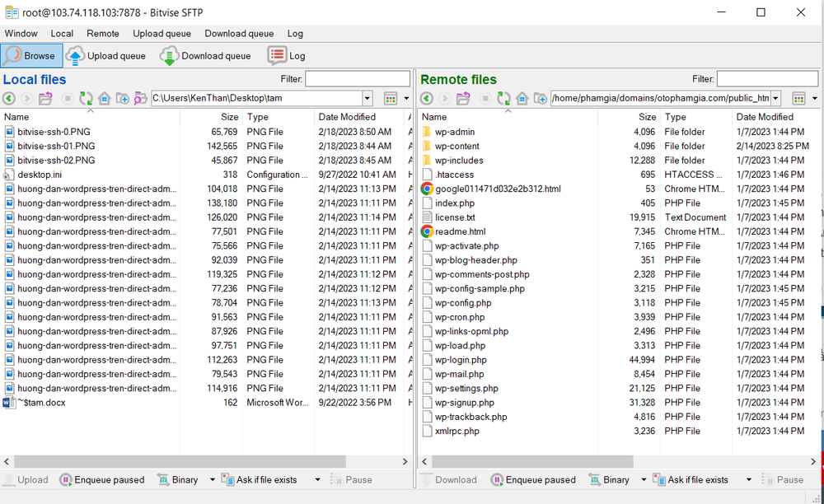Show the Log view from toolbar

click(287, 56)
